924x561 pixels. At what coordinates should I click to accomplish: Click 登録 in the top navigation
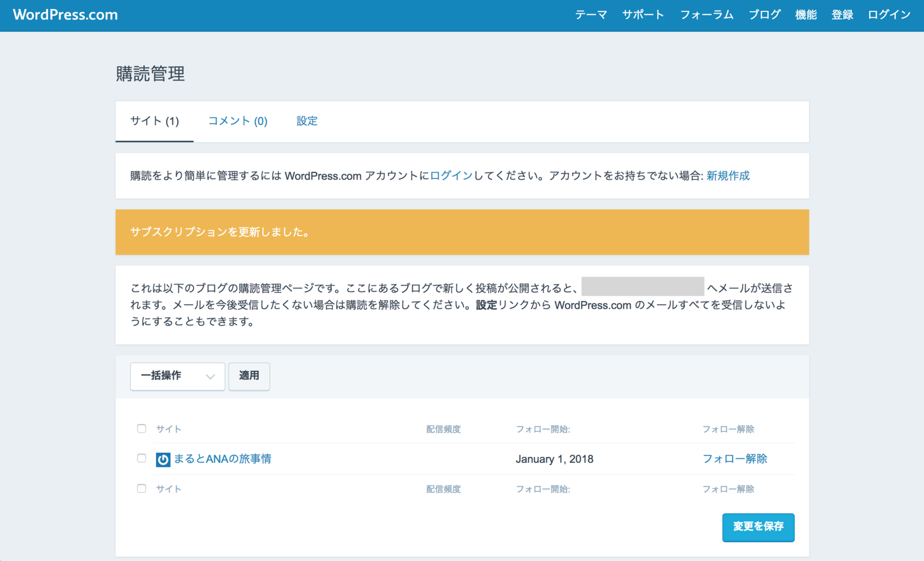843,15
